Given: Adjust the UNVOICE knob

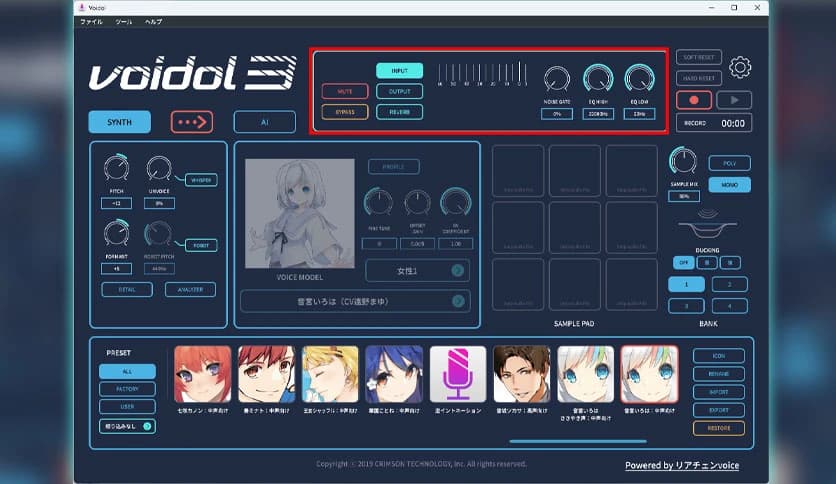Looking at the screenshot, I should pyautogui.click(x=159, y=168).
